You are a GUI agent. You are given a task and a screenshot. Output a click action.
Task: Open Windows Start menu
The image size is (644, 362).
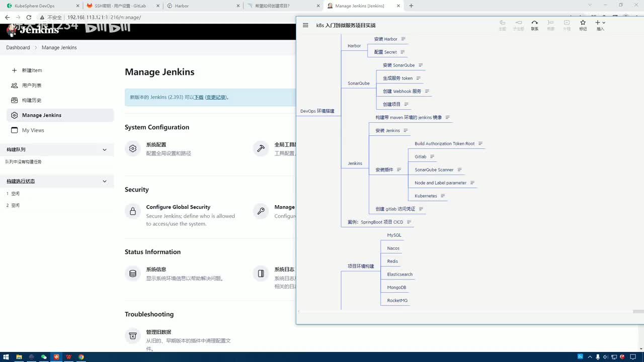coord(7,357)
